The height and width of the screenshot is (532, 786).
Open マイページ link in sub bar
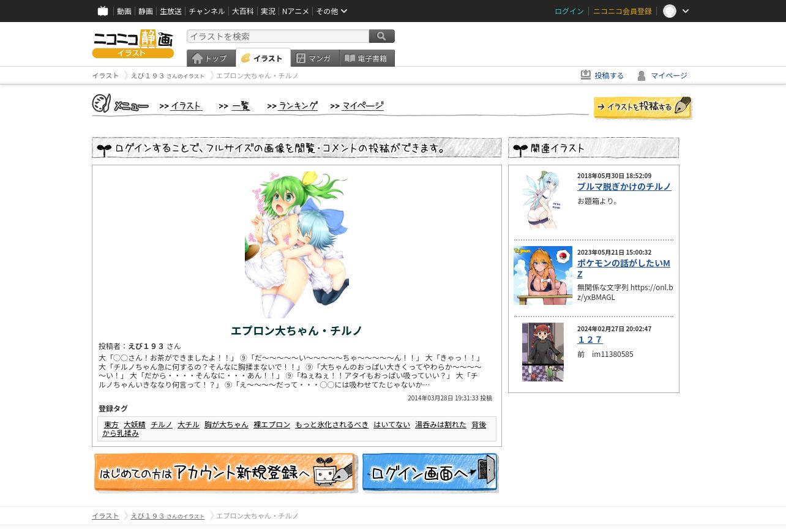(669, 75)
